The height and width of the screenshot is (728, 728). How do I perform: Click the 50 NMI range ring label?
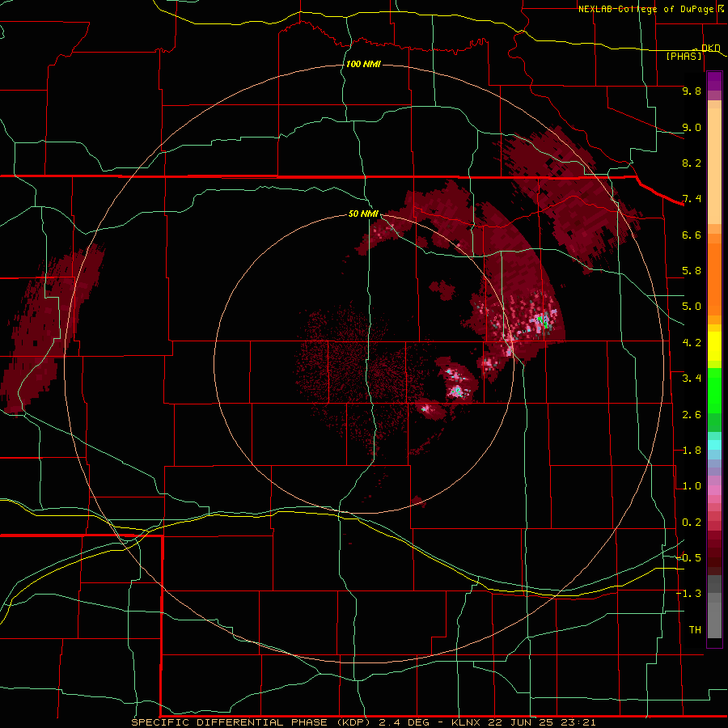point(363,214)
